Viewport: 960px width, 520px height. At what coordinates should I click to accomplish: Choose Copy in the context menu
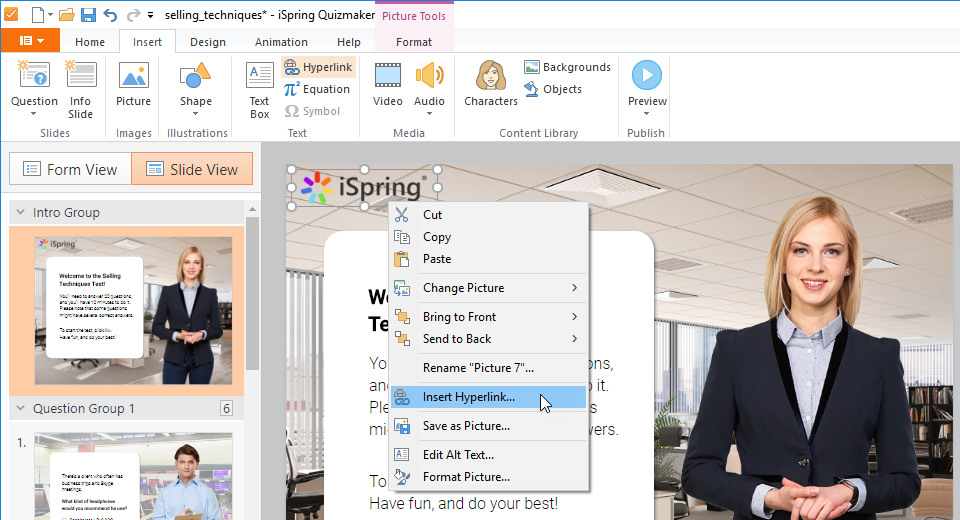tap(489, 237)
